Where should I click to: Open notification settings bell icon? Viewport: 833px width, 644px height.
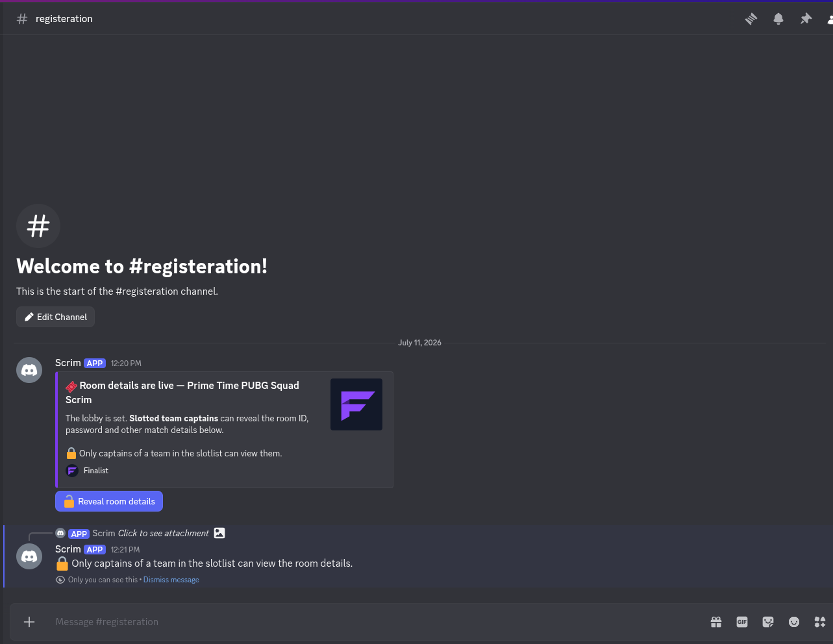click(778, 19)
